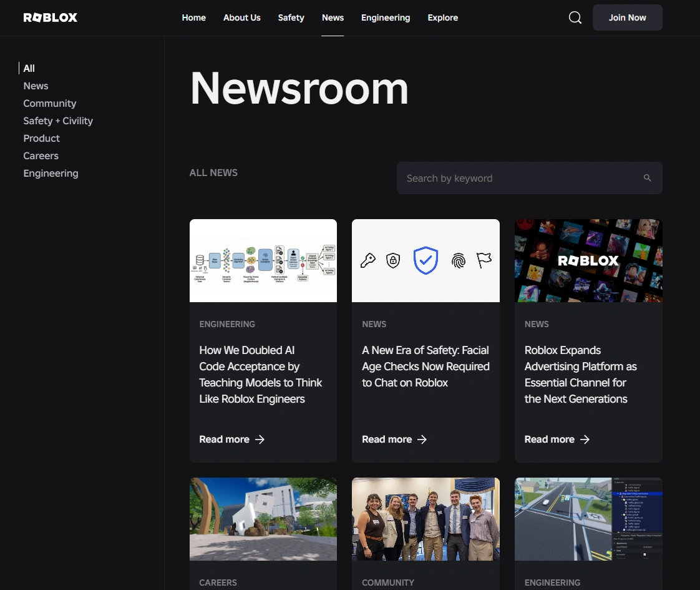The width and height of the screenshot is (700, 590).
Task: Open the road intersection Studio thumbnail
Action: [x=588, y=519]
